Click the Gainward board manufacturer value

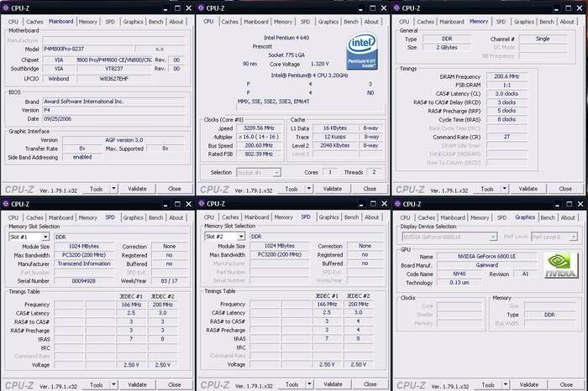coord(486,265)
